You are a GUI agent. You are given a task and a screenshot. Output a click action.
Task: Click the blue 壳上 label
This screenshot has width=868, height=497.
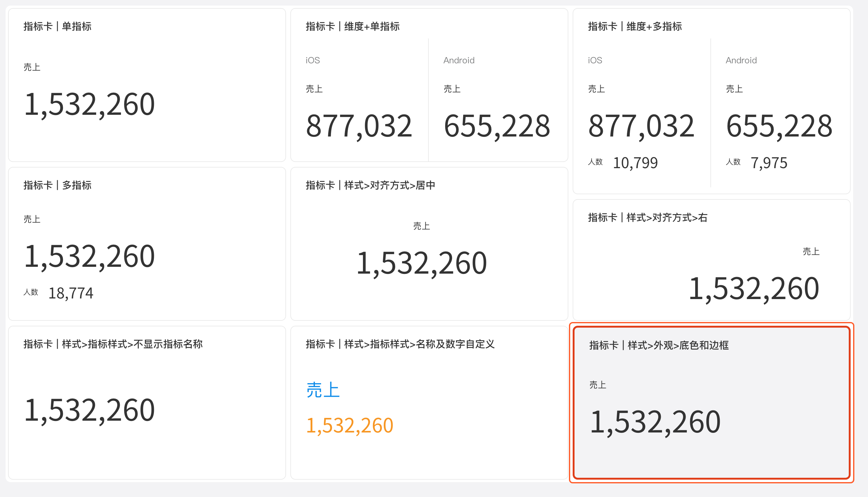point(323,390)
